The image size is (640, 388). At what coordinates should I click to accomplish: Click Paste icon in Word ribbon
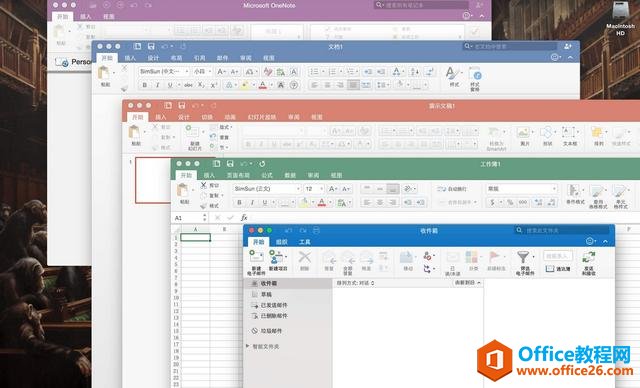(x=104, y=73)
